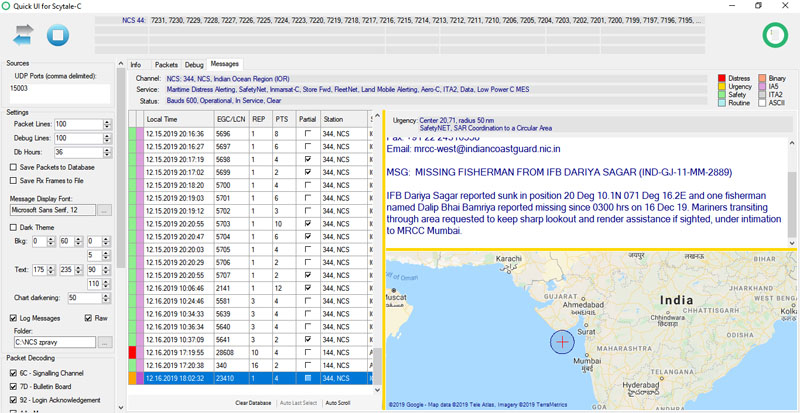
Task: Click the left settings panel scrollbar
Action: (121, 235)
